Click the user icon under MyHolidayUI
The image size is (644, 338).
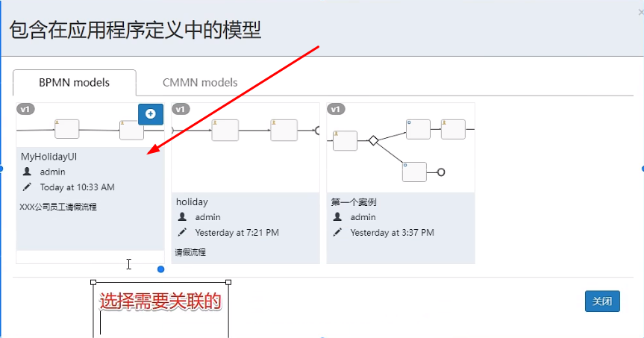tap(27, 172)
